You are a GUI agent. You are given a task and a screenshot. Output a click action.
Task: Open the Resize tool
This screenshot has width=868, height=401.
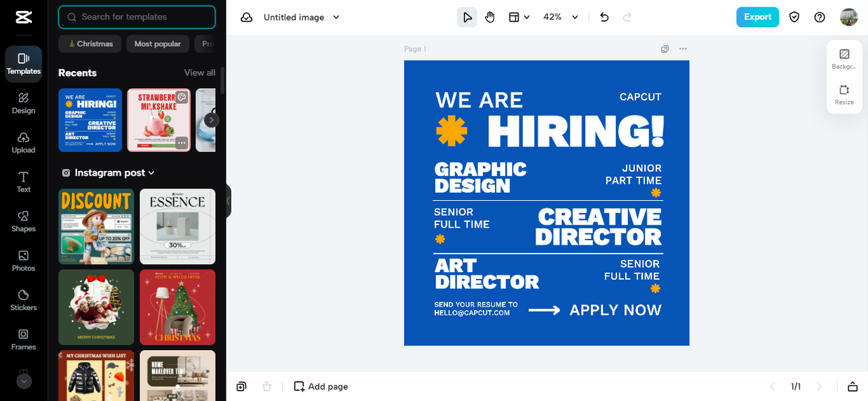844,95
